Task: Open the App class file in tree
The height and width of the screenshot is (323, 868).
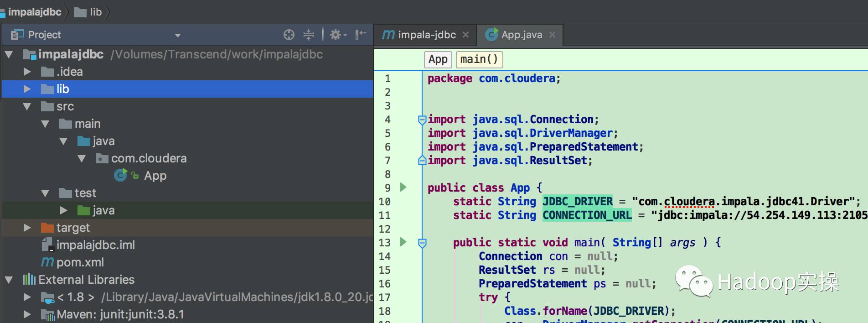Action: [x=155, y=176]
